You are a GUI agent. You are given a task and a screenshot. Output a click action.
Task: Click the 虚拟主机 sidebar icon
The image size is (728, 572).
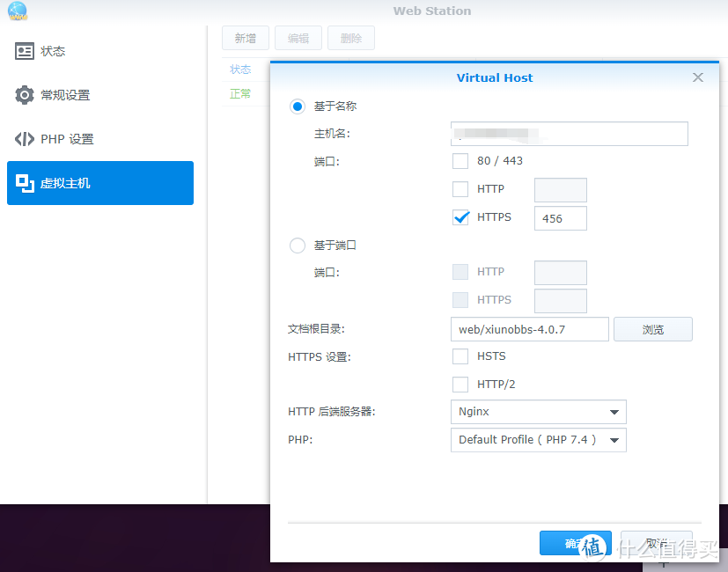(25, 183)
